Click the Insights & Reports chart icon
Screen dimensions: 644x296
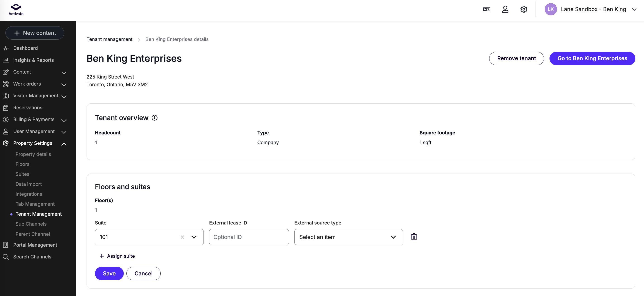(x=5, y=60)
